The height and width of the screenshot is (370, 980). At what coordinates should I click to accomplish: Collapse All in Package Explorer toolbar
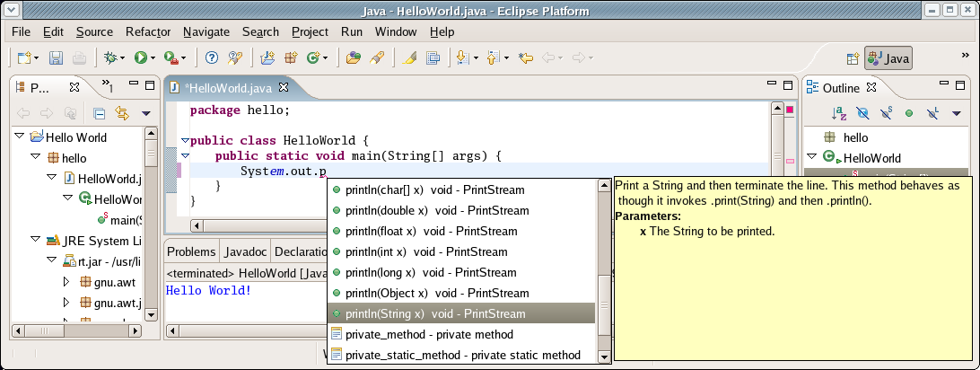pos(100,113)
